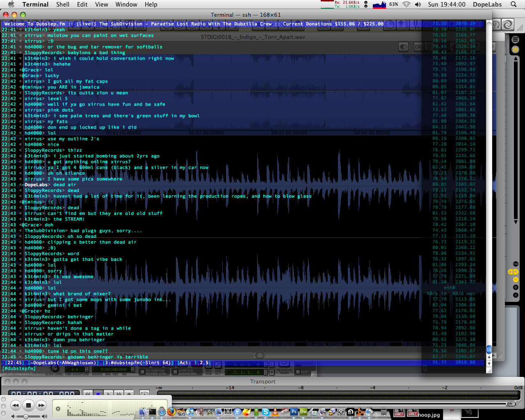Skip forward in the iTunes mini player
Image resolution: width=525 pixels, height=420 pixels.
point(41,406)
